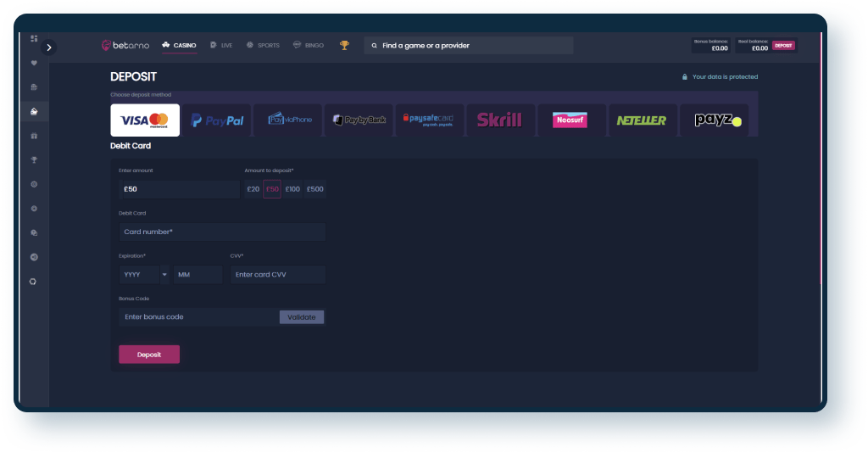
Task: Select the £100 preset amount
Action: 292,189
